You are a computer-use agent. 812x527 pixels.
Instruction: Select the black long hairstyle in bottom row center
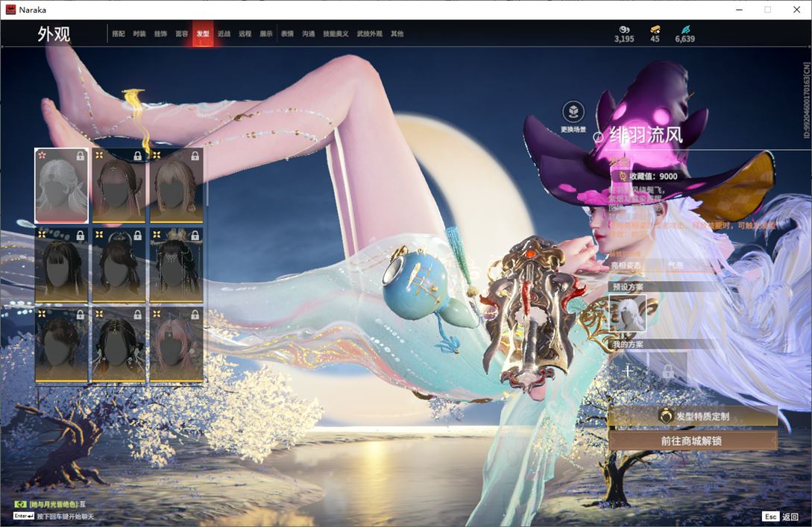[119, 345]
